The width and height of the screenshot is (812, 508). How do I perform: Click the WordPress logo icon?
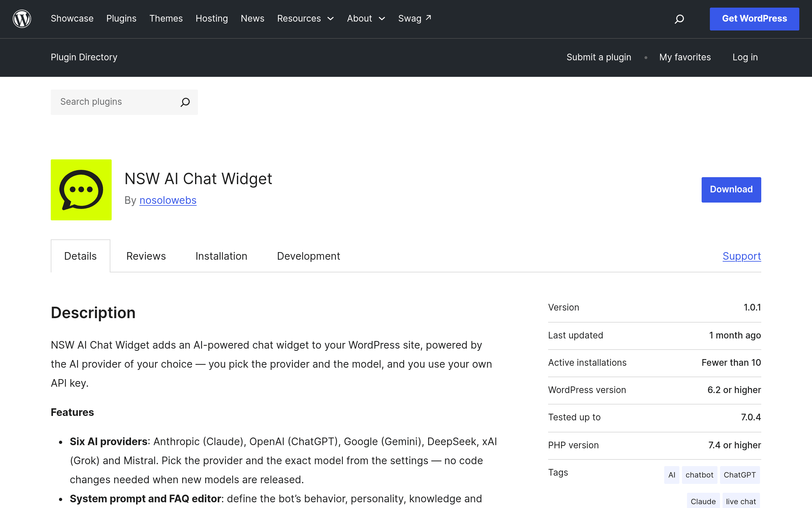(22, 19)
